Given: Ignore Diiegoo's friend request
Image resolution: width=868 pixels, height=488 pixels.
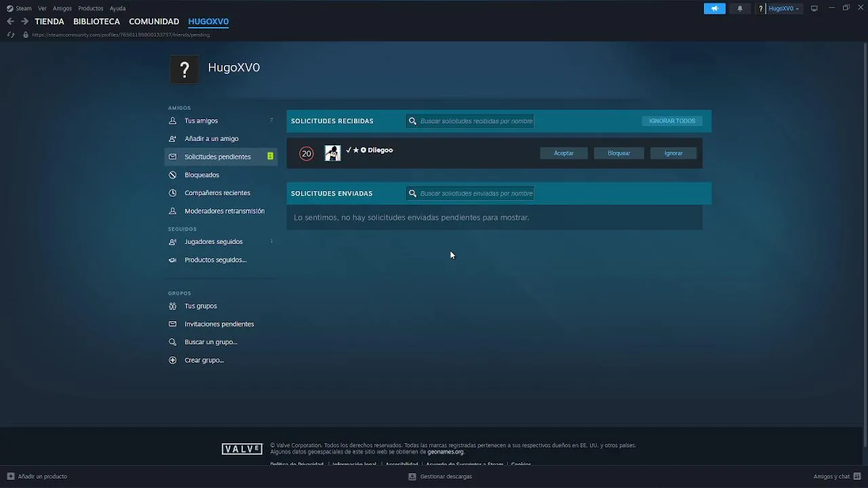Looking at the screenshot, I should coord(673,153).
